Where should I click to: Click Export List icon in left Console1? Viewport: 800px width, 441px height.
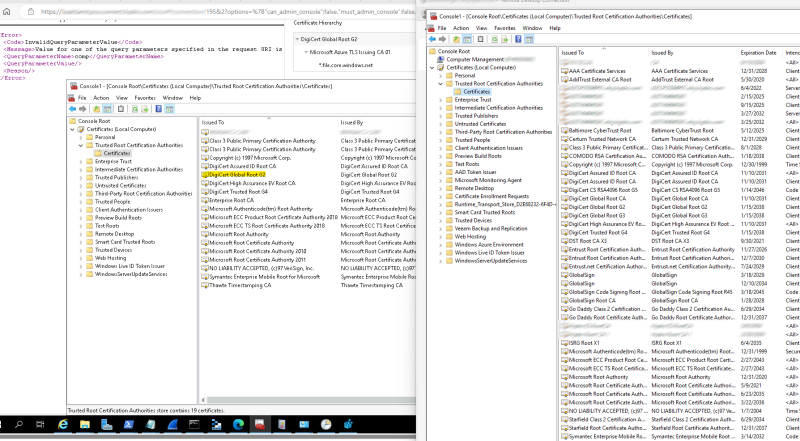[x=145, y=109]
